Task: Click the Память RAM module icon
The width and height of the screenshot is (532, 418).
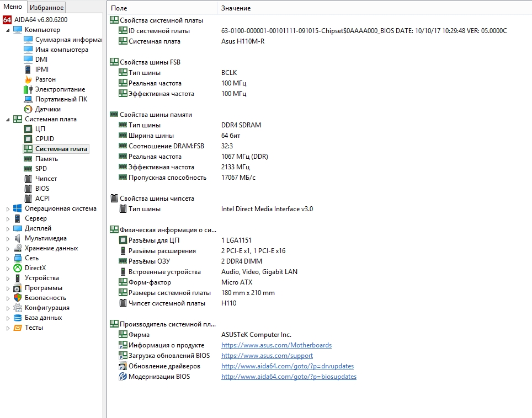Action: click(28, 159)
